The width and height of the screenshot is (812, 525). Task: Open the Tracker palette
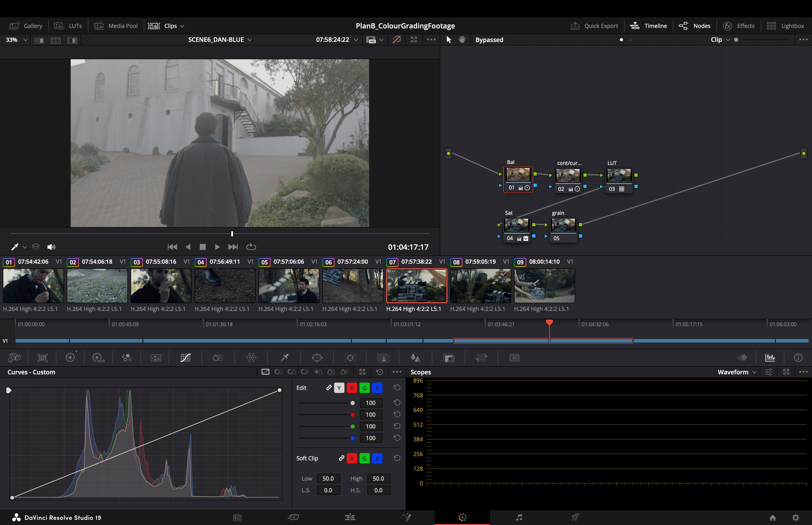tap(350, 358)
